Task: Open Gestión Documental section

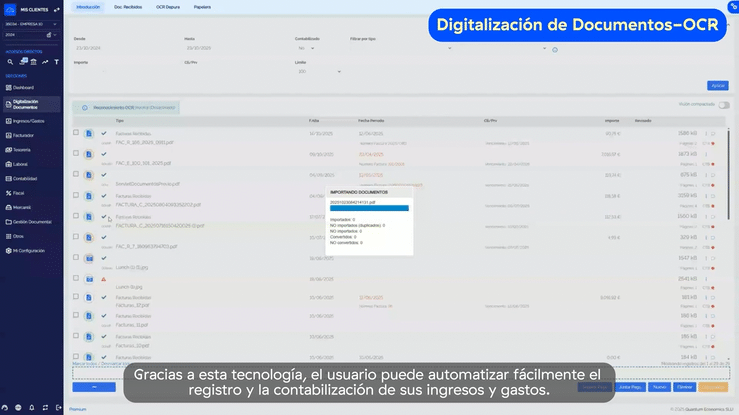Action: (x=31, y=222)
